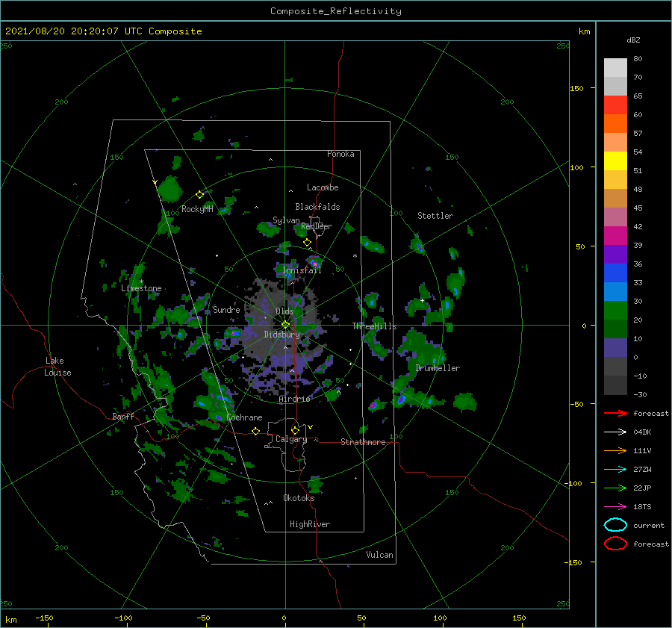Image resolution: width=672 pixels, height=628 pixels.
Task: Click the Lake Louise label
Action: 57,367
